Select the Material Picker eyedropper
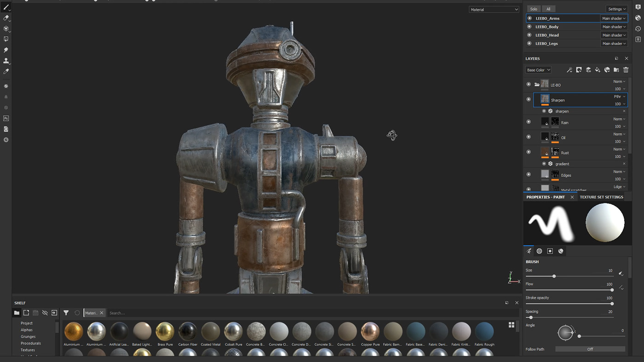The image size is (644, 362). point(6,71)
